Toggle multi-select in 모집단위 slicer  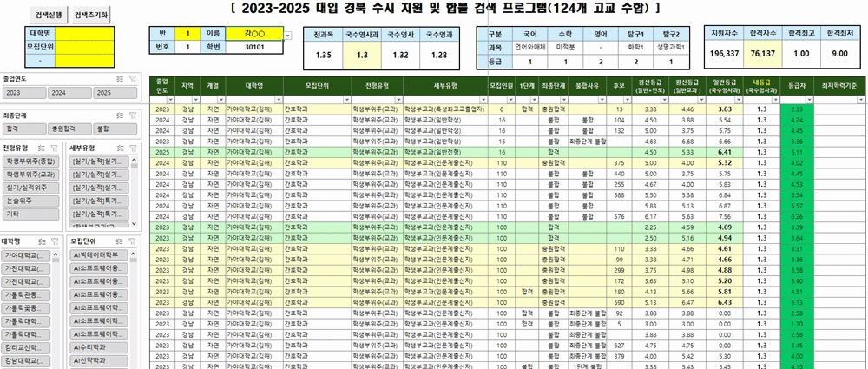(120, 241)
